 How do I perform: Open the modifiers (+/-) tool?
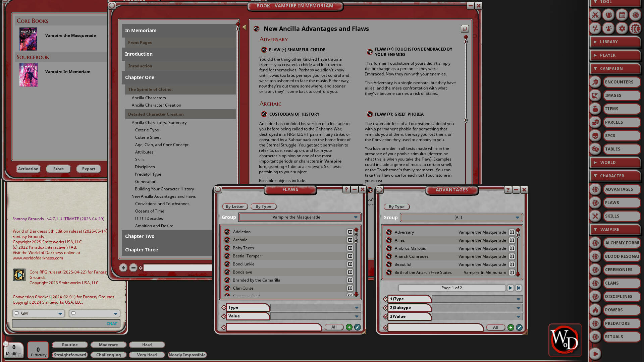595,28
